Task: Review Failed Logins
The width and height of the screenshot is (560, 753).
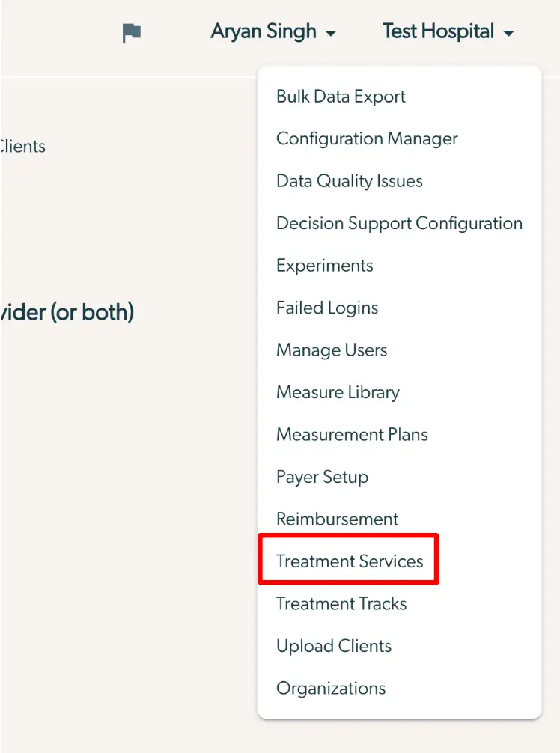Action: 327,308
